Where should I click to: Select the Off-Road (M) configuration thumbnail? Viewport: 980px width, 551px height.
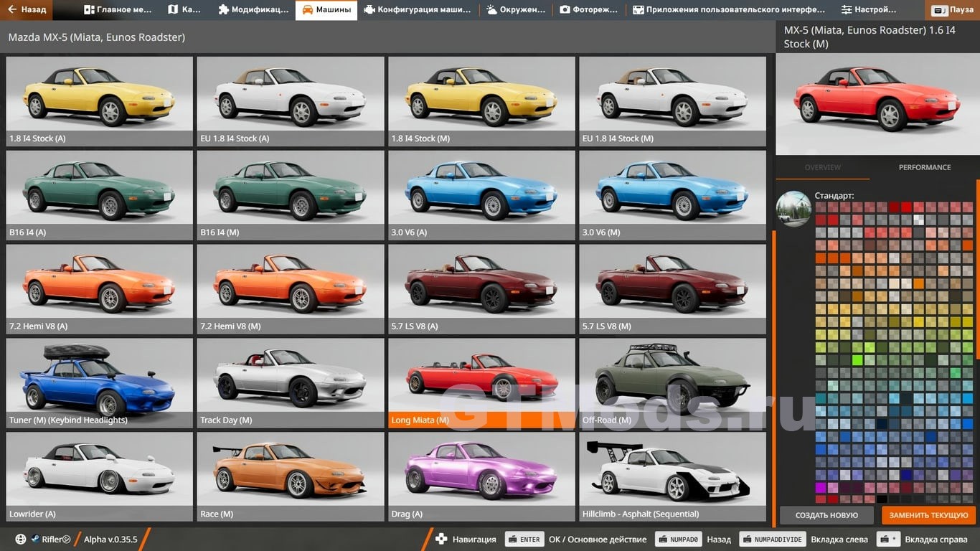click(x=672, y=382)
